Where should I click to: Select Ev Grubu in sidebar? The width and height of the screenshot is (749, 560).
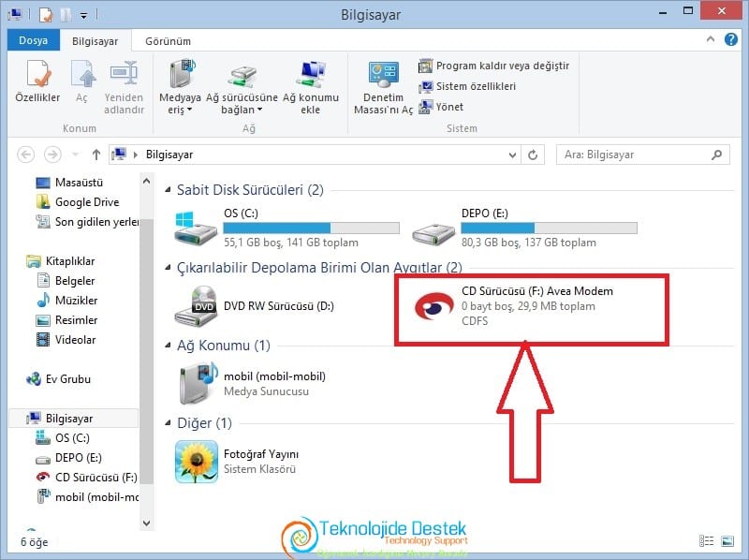[x=58, y=379]
